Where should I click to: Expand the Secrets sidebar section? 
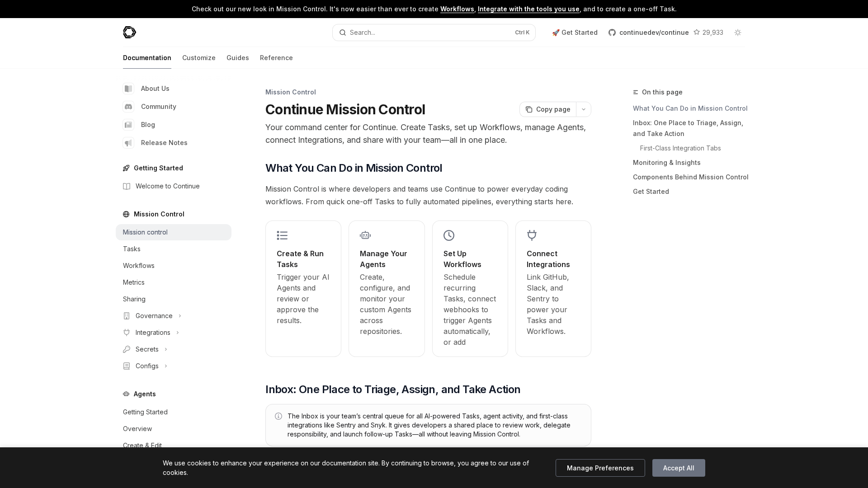tap(147, 349)
